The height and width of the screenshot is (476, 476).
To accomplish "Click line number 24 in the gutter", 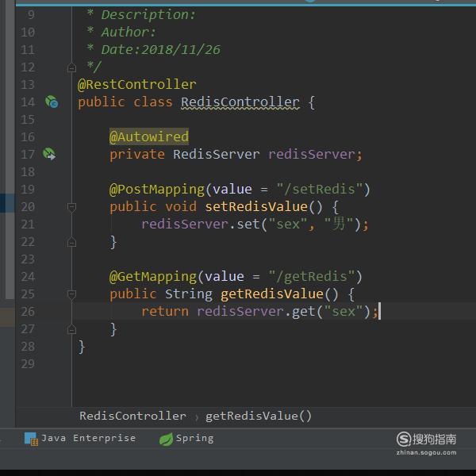I will (x=28, y=277).
